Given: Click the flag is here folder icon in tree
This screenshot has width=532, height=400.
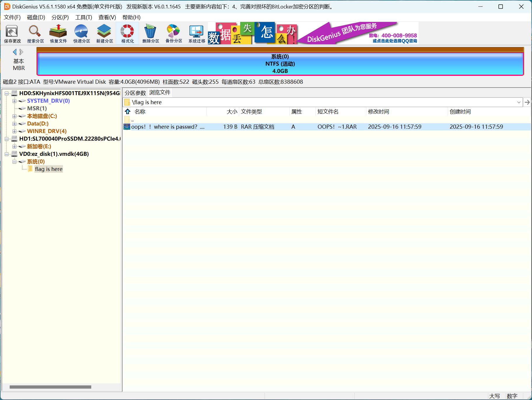Looking at the screenshot, I should [30, 169].
